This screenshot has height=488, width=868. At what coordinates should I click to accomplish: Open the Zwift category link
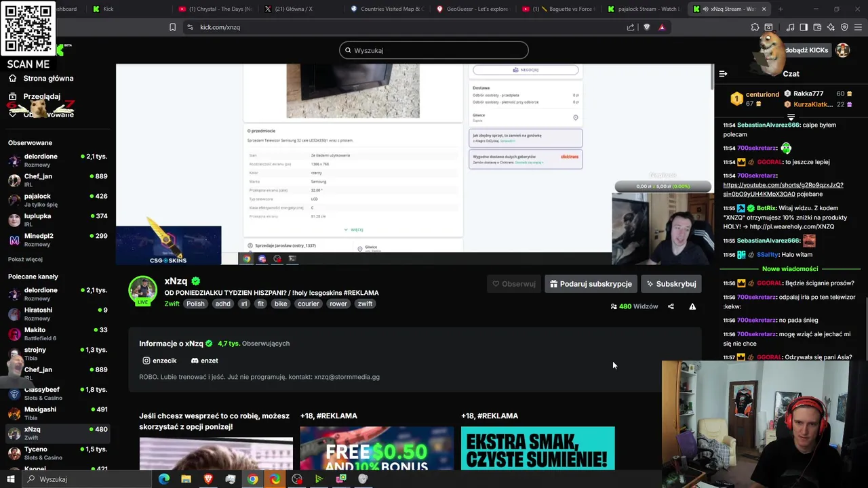coord(172,304)
